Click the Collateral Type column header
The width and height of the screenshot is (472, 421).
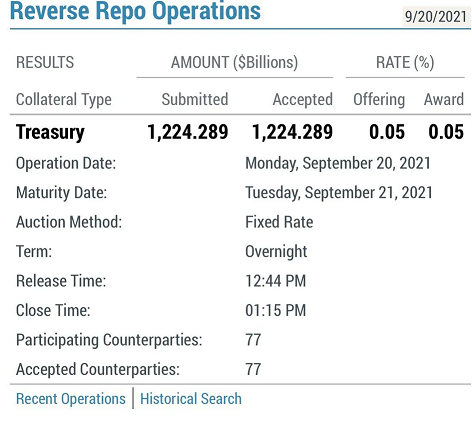[x=64, y=99]
